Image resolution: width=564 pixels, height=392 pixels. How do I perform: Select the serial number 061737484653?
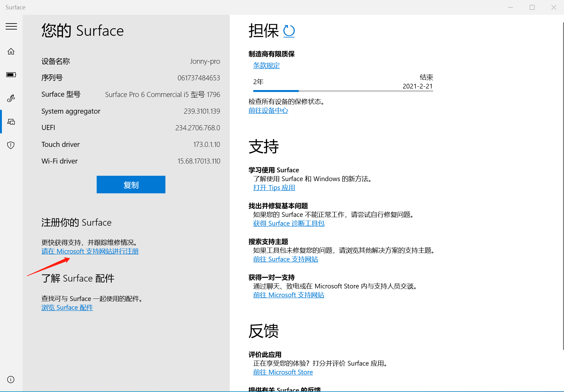(198, 78)
